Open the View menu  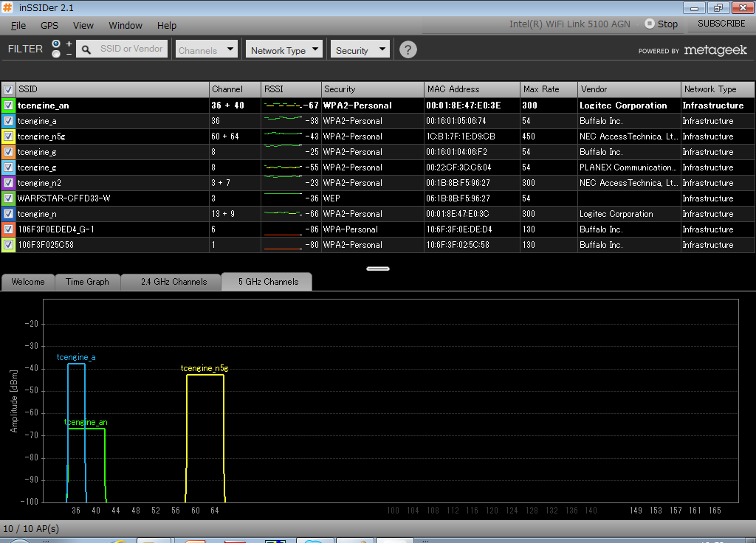(83, 26)
